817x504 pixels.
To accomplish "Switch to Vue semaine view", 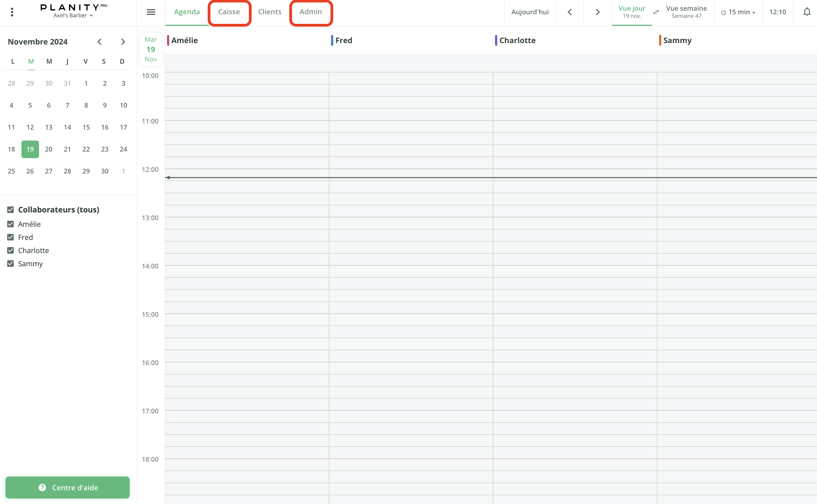I will point(686,12).
